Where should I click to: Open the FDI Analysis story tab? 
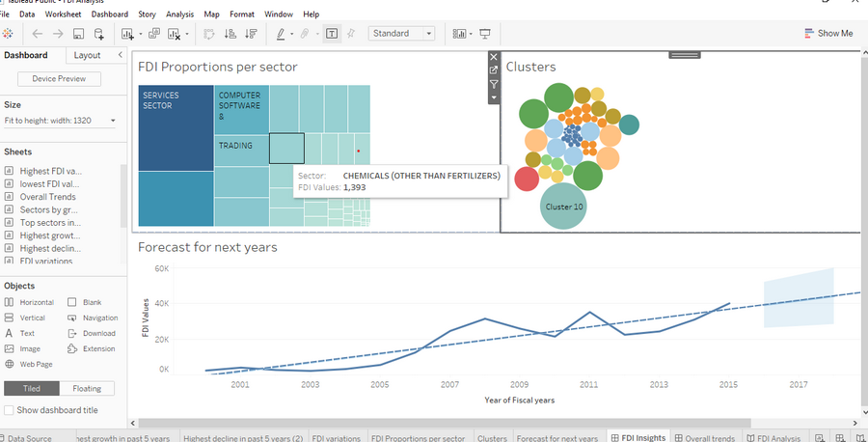773,437
